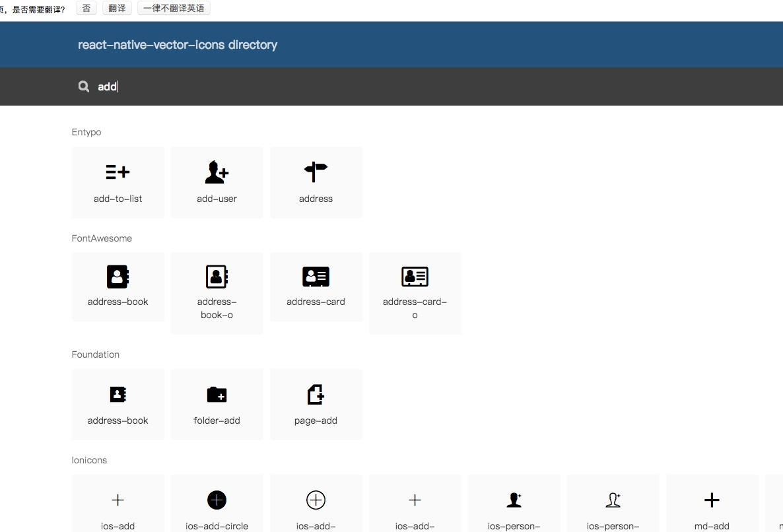Select the Entypo address signpost icon
The width and height of the screenshot is (783, 532).
tap(316, 172)
